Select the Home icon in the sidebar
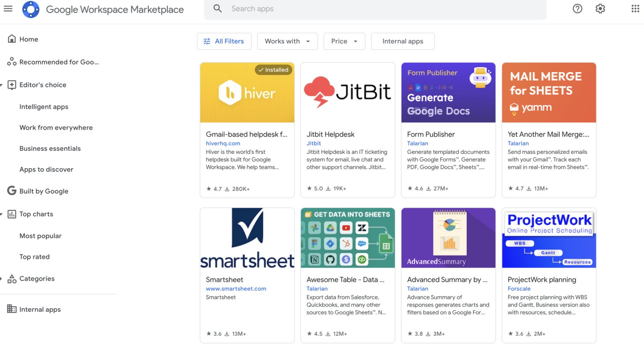Viewport: 644px width, 349px height. tap(12, 38)
